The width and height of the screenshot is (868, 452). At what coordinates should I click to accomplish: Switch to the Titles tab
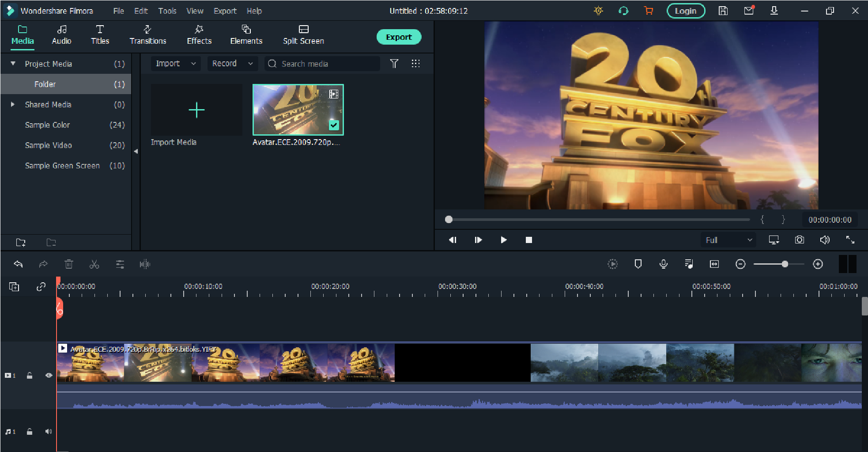point(100,35)
